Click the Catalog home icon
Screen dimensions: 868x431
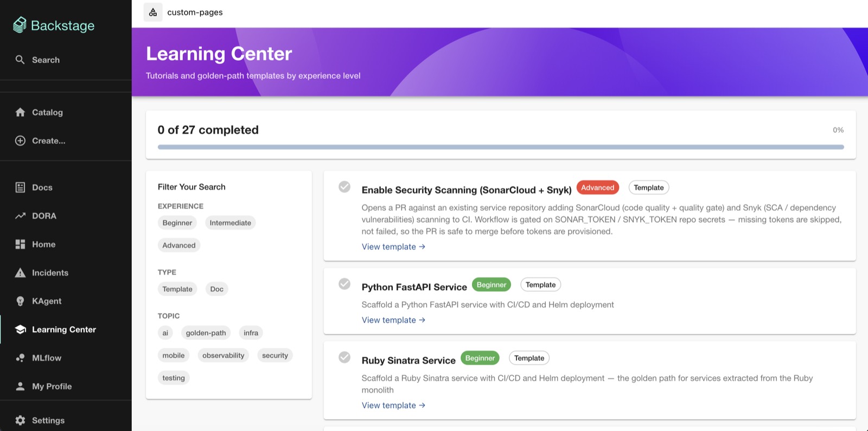20,112
